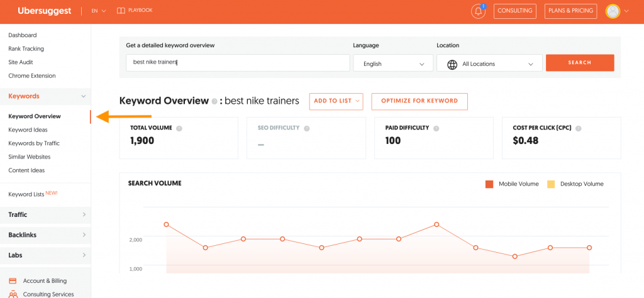
Task: Click the user profile avatar
Action: pyautogui.click(x=613, y=11)
